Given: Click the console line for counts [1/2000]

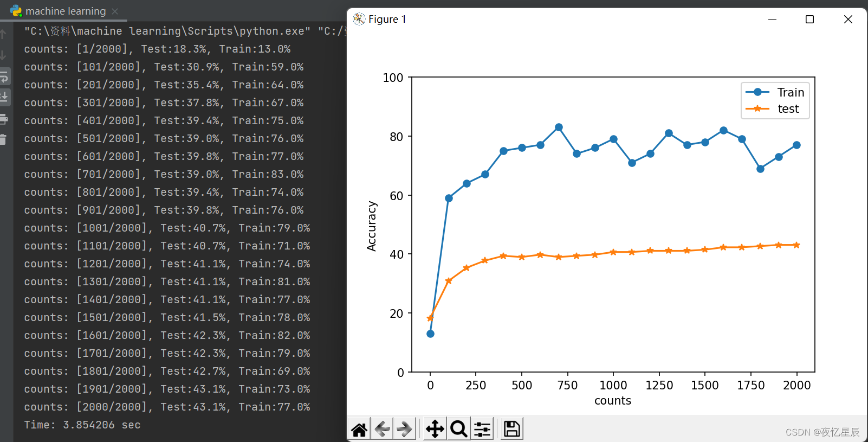Looking at the screenshot, I should [x=157, y=49].
